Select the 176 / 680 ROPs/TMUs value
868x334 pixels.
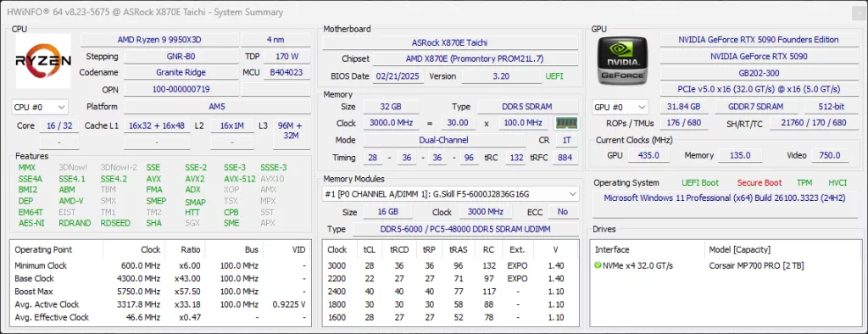(684, 123)
